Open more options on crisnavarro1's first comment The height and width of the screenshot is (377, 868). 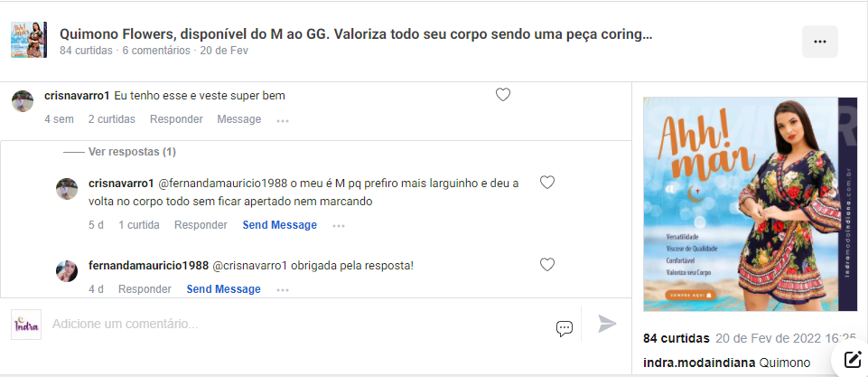[x=283, y=120]
